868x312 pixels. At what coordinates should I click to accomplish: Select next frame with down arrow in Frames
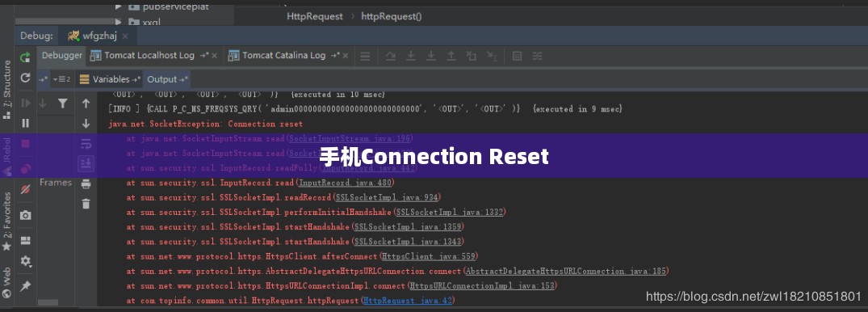pyautogui.click(x=43, y=103)
